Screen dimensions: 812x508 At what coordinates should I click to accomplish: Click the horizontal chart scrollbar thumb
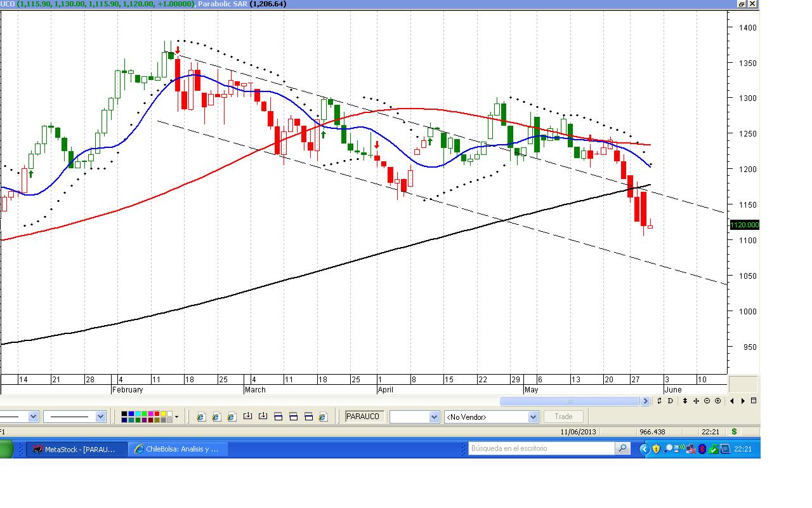point(569,401)
